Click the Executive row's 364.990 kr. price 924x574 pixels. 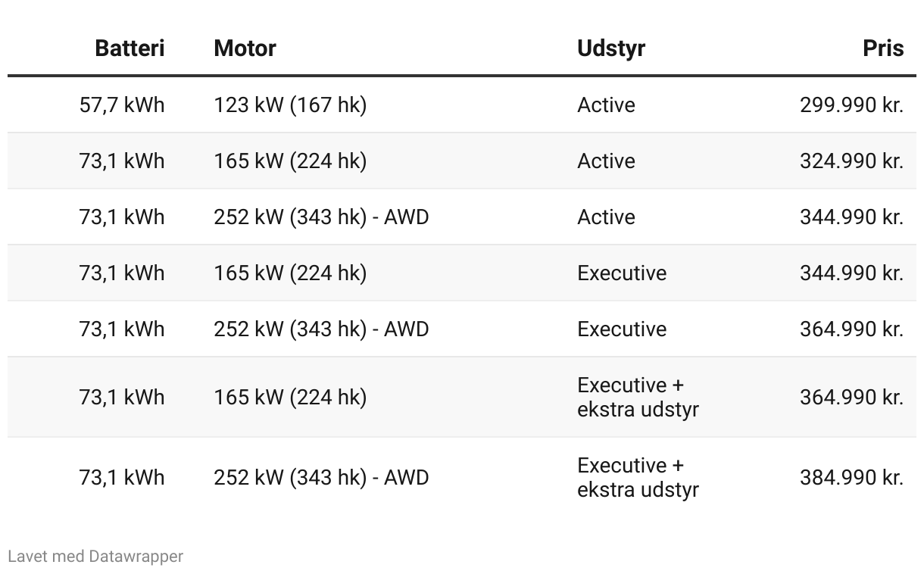(852, 329)
